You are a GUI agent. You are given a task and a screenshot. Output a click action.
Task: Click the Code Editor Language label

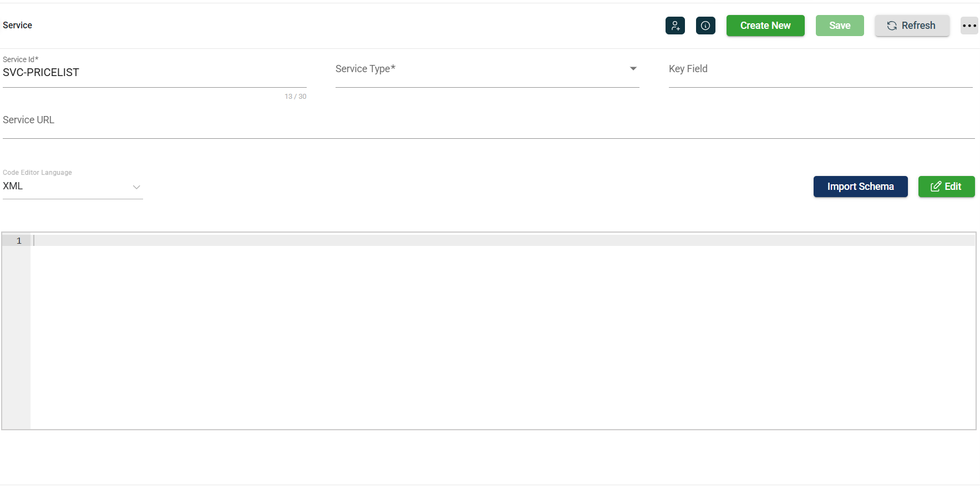tap(37, 173)
